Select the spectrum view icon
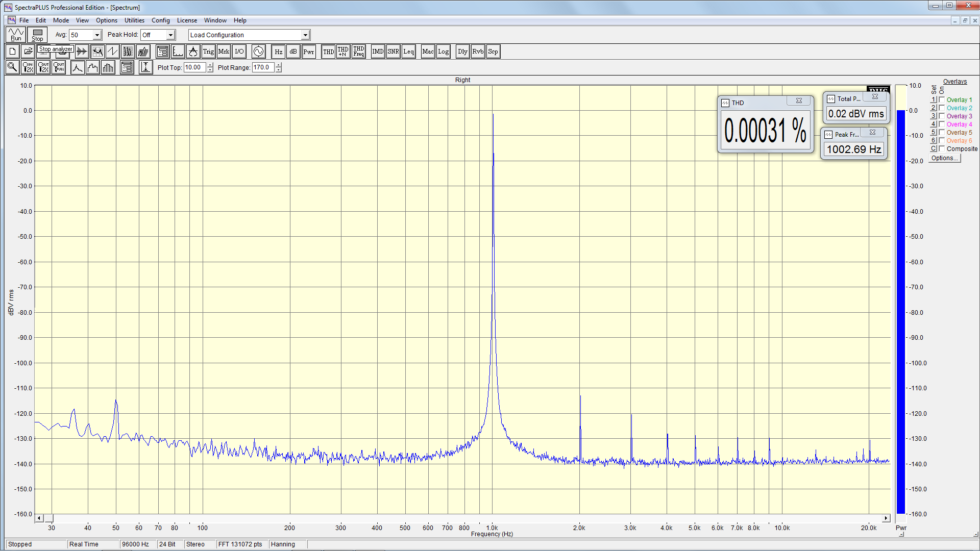The image size is (980, 551). [x=97, y=52]
